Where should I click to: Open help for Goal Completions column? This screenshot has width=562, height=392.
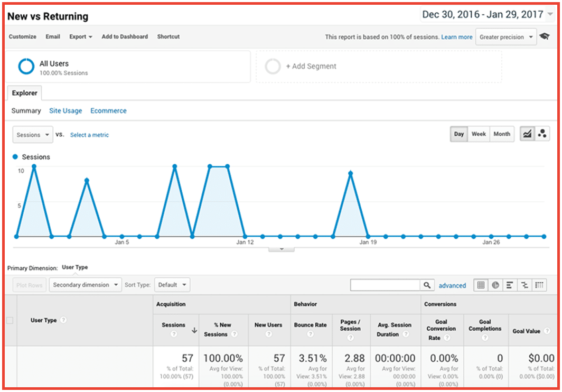click(485, 338)
